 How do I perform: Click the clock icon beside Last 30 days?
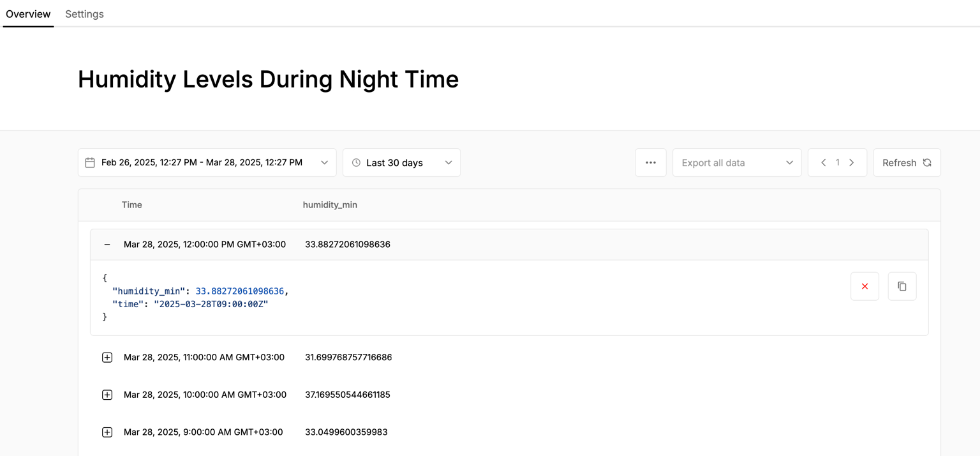[356, 163]
